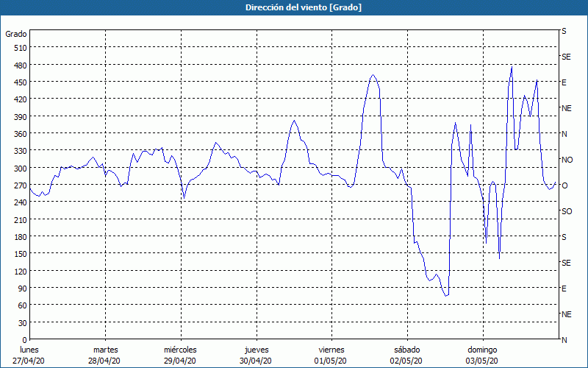Pick the date 28/04/20
588x368 pixels.
[x=104, y=361]
